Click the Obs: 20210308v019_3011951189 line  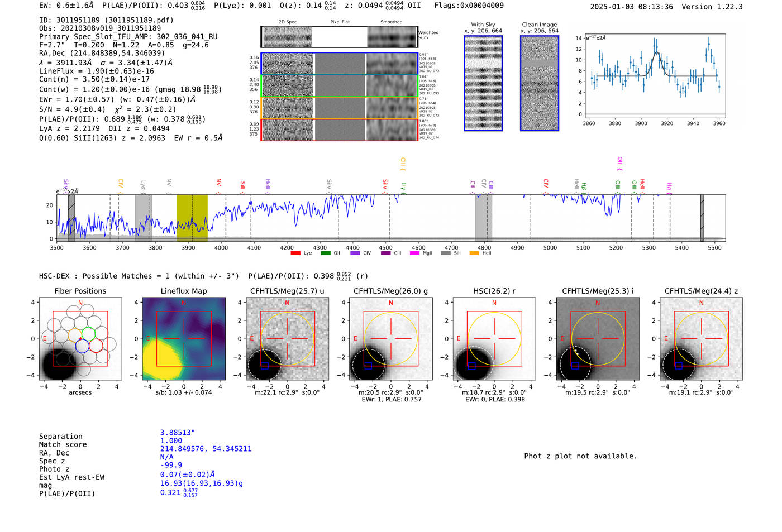pos(100,28)
